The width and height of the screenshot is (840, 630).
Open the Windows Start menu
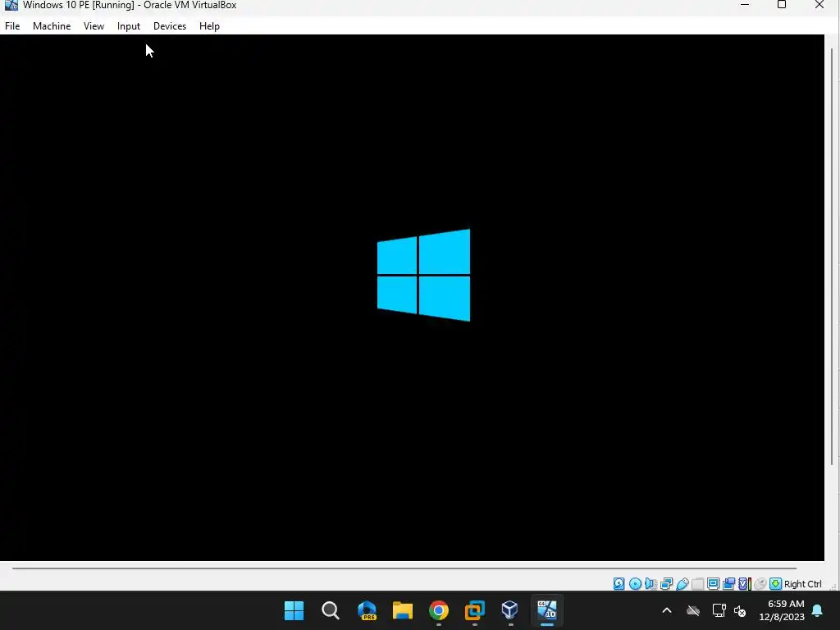294,610
